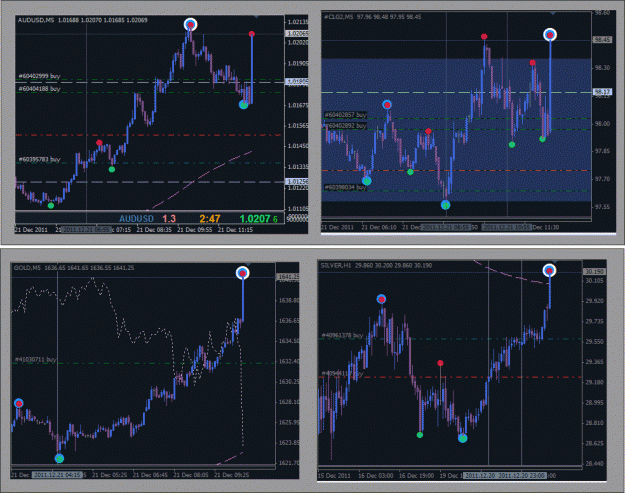
Task: Click cyan-ringed green marker beside #60398034 buy
Action: [367, 181]
